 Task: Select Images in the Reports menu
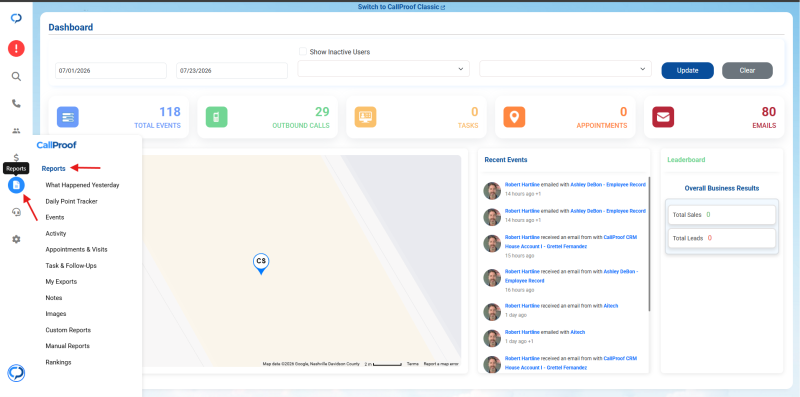coord(56,314)
